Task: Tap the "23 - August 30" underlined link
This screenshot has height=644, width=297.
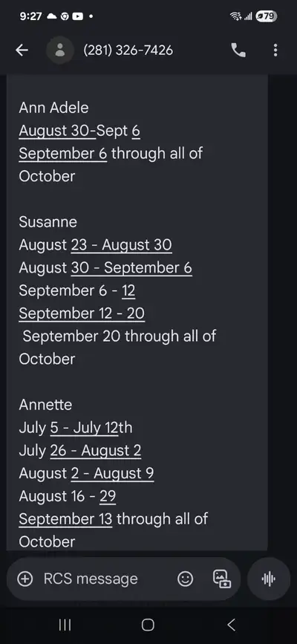Action: (x=122, y=245)
